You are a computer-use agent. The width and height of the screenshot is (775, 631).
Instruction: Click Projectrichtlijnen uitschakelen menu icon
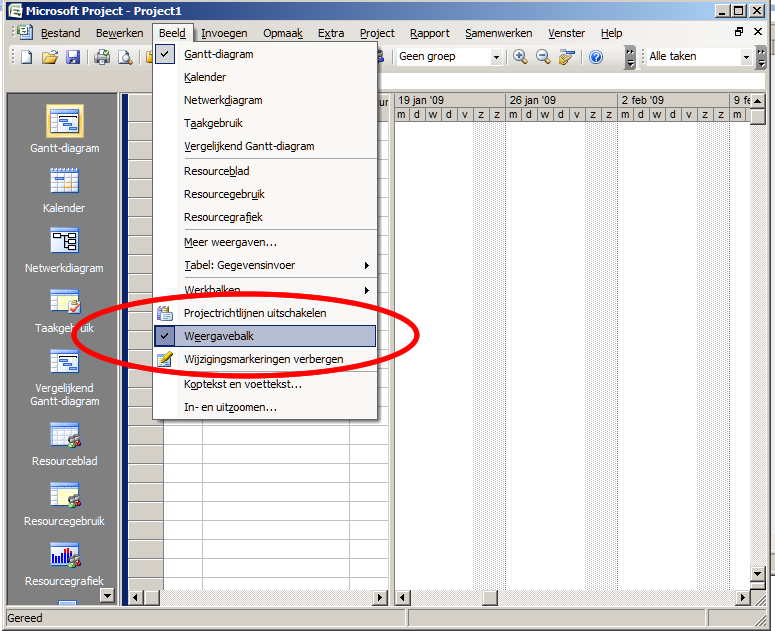pos(165,313)
